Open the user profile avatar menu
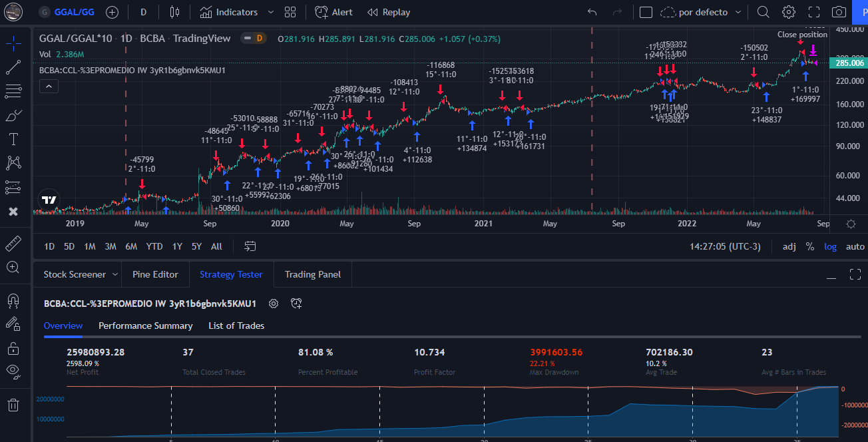This screenshot has height=442, width=868. click(x=13, y=12)
